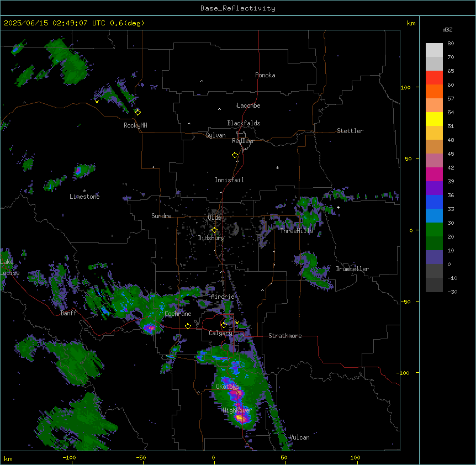Click the blue legend swatch between 36 and 33
This screenshot has width=476, height=465.
point(434,202)
